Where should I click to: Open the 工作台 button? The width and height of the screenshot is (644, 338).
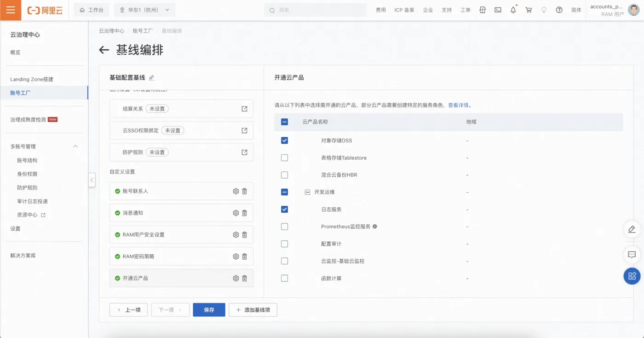[x=92, y=10]
